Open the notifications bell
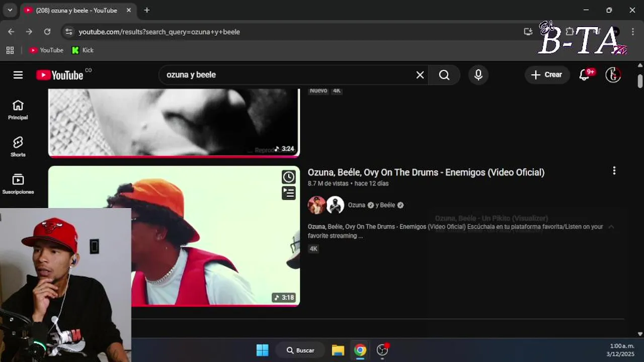644x362 pixels. pyautogui.click(x=585, y=75)
